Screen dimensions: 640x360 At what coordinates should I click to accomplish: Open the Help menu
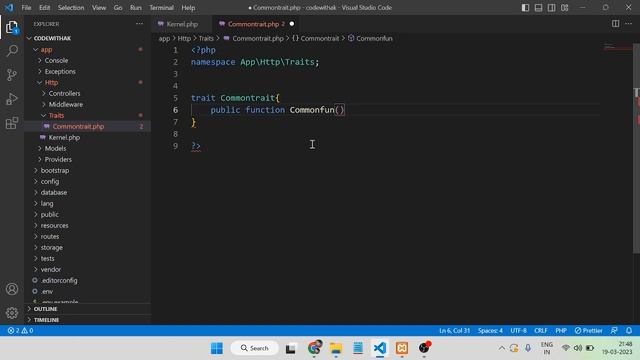pos(188,8)
